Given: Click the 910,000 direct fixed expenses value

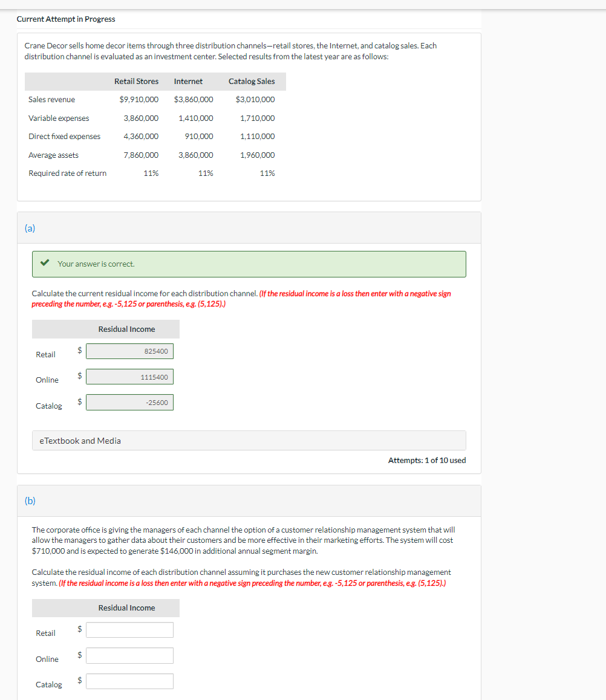Looking at the screenshot, I should tap(199, 137).
